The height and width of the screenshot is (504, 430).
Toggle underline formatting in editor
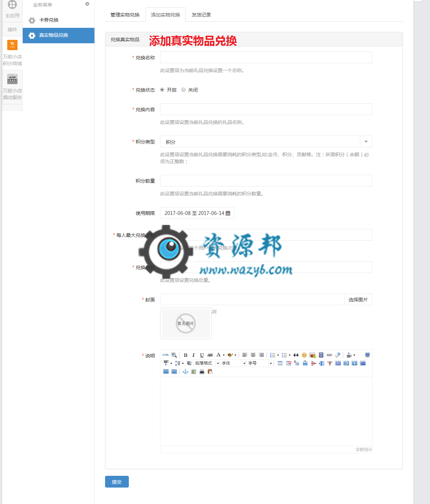(x=202, y=355)
